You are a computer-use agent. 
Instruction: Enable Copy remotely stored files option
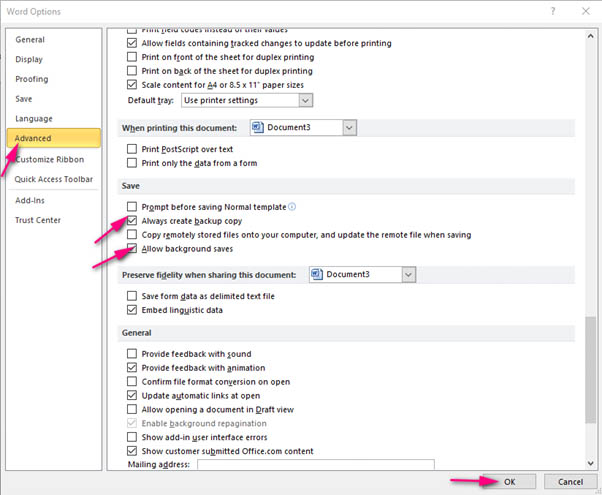pyautogui.click(x=132, y=235)
